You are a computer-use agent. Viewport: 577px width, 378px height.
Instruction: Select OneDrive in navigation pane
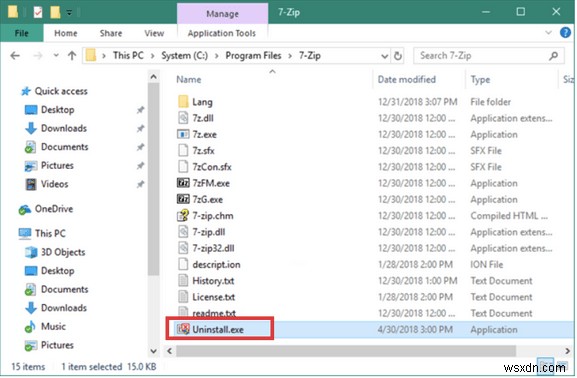click(54, 209)
